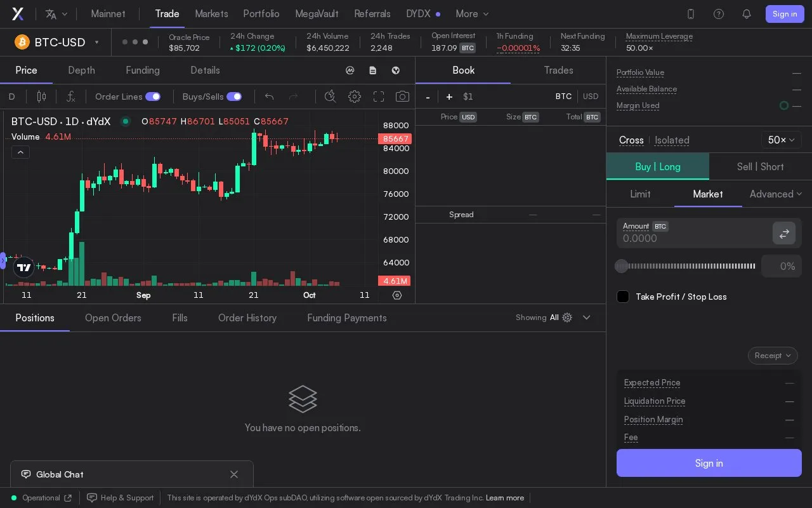Open the help question mark icon

719,14
